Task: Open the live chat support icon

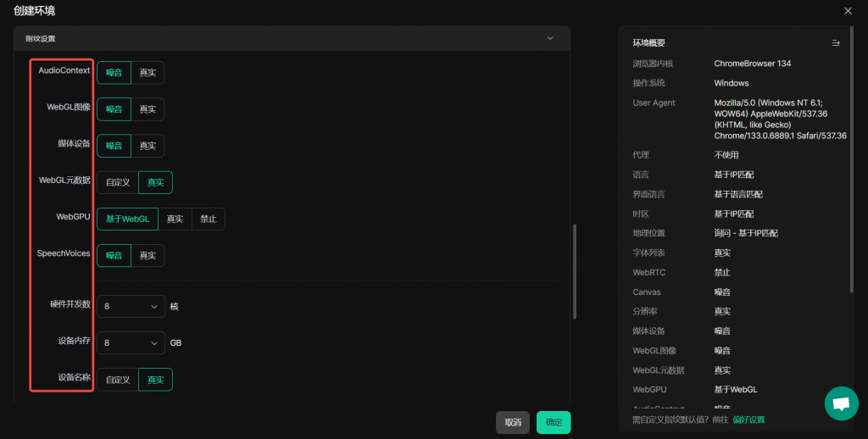Action: [x=841, y=403]
